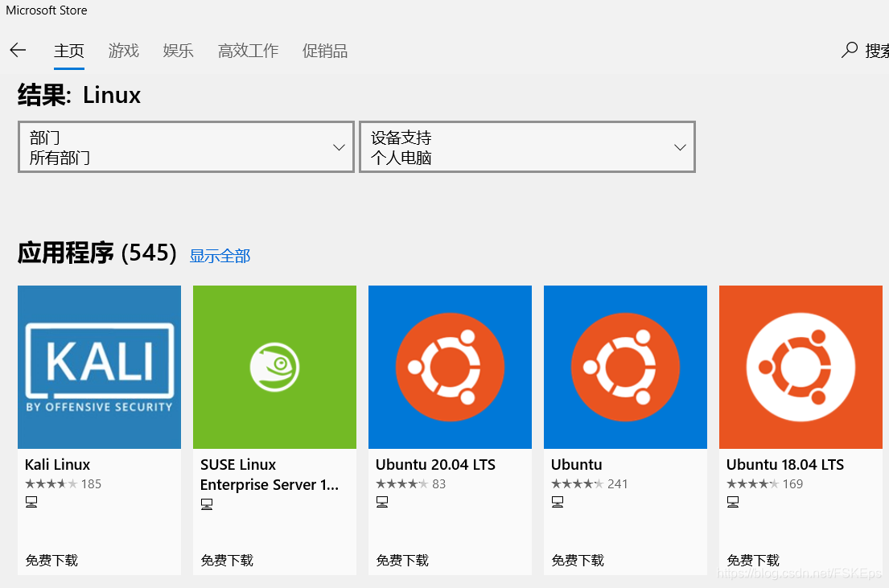Open the SUSE Linux chameleon logo tile
Image resolution: width=889 pixels, height=588 pixels.
[x=274, y=367]
